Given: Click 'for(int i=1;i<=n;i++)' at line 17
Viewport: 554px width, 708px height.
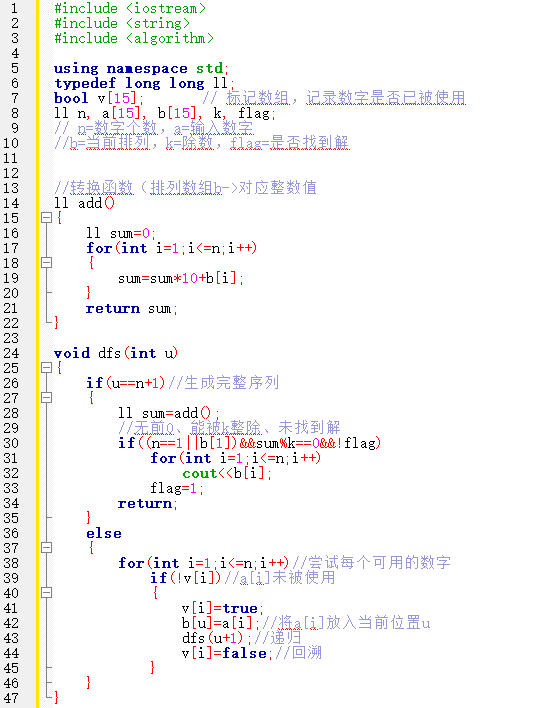Looking at the screenshot, I should 172,248.
